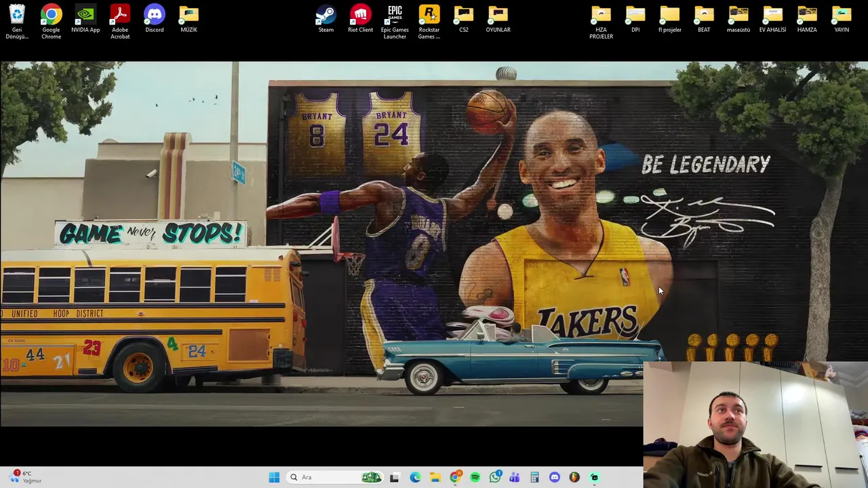
Task: Open WhatsApp from the taskbar
Action: click(x=495, y=477)
